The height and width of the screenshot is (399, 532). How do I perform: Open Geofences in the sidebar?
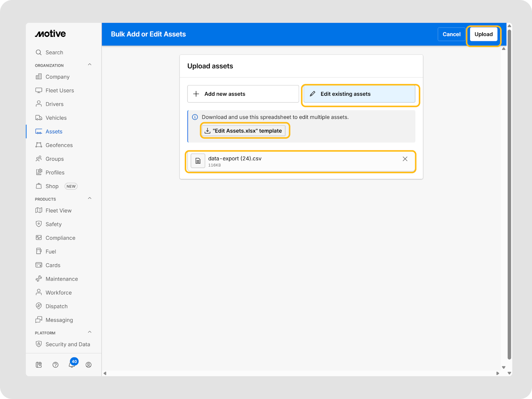[x=59, y=145]
